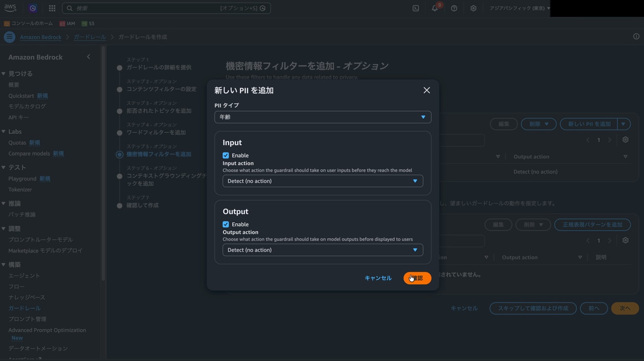Open the notifications bell
Screen dimensions: 644x361
point(435,8)
